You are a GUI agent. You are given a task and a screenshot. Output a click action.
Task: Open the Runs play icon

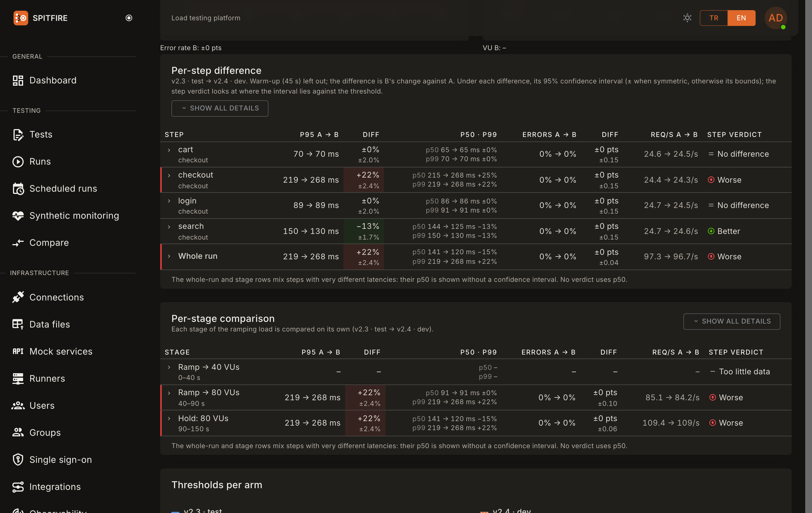[x=18, y=162]
